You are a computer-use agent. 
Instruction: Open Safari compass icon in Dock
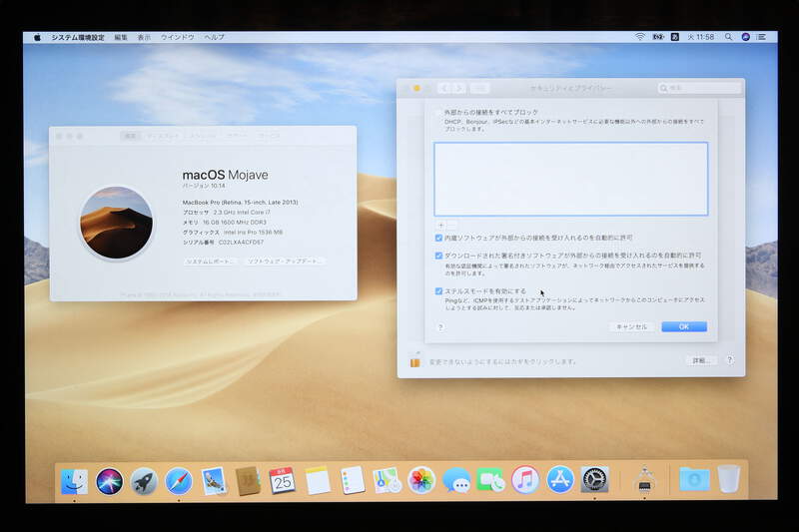coord(179,481)
